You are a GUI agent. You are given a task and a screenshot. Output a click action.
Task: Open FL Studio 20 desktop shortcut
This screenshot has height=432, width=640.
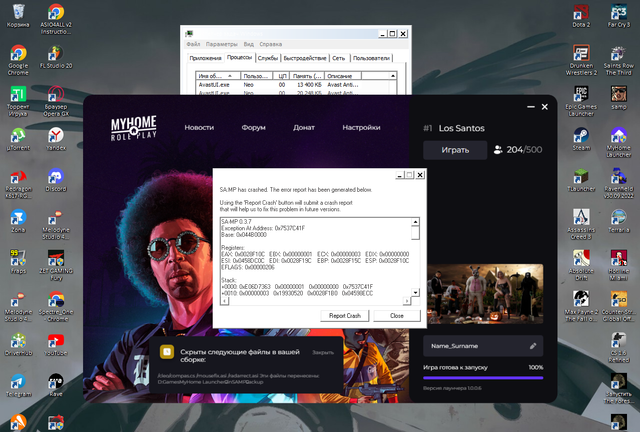click(56, 57)
